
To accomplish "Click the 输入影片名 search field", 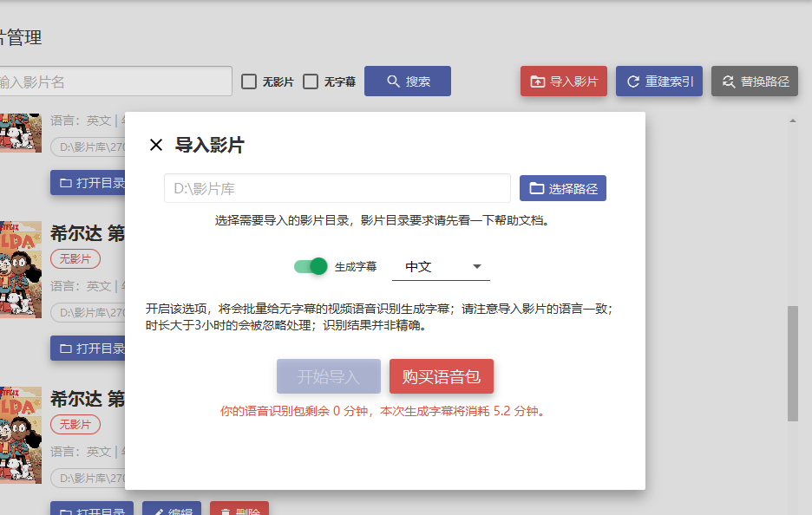I will (115, 81).
